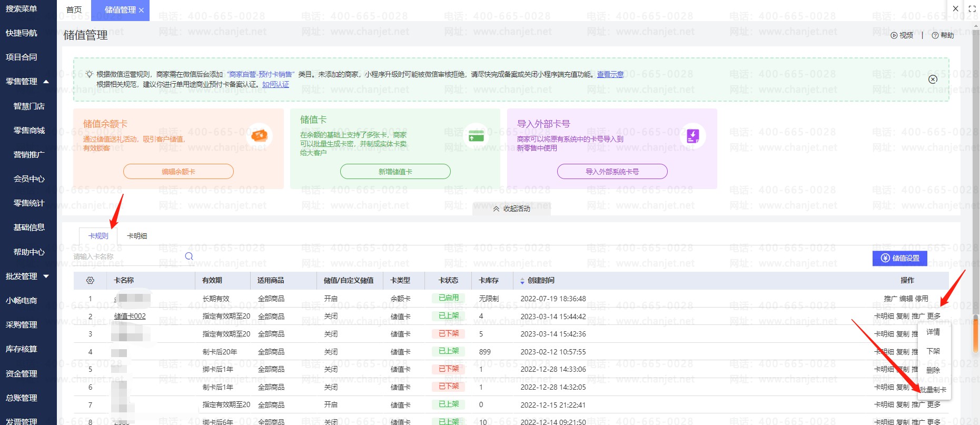The height and width of the screenshot is (425, 980).
Task: Toggle fullscreen icon in top right corner
Action: [972, 9]
